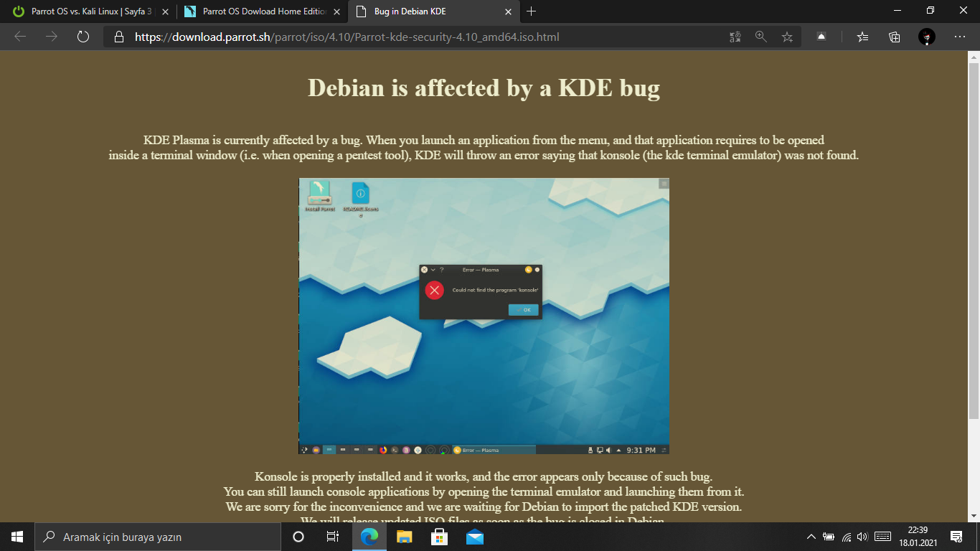
Task: View site security info via lock icon
Action: (119, 37)
